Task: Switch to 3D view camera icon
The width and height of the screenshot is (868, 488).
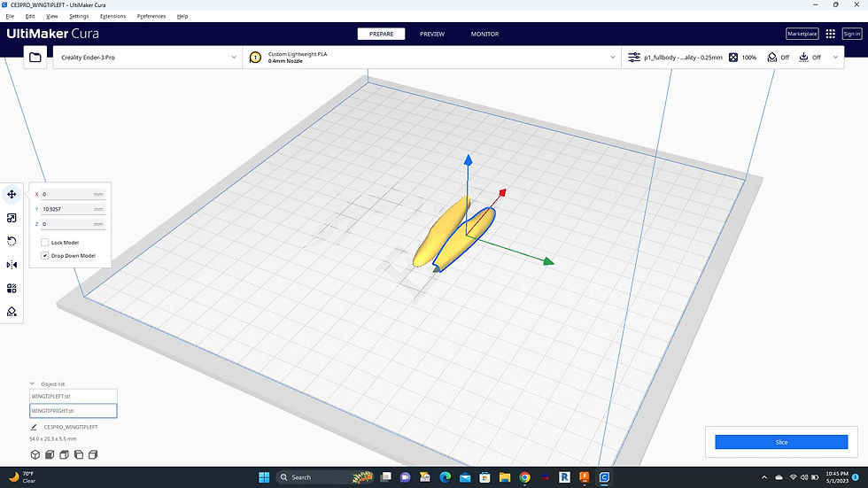Action: click(x=35, y=455)
